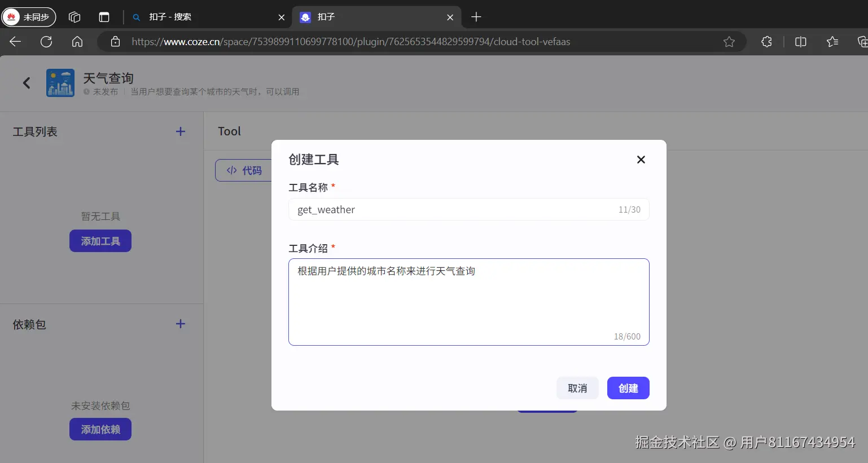
Task: Close the active 扣子 tab
Action: coord(450,17)
